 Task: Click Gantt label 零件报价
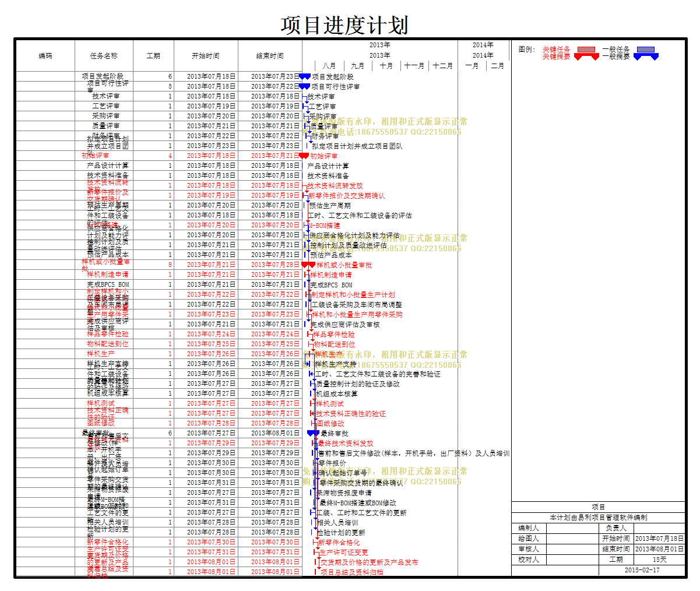point(332,463)
